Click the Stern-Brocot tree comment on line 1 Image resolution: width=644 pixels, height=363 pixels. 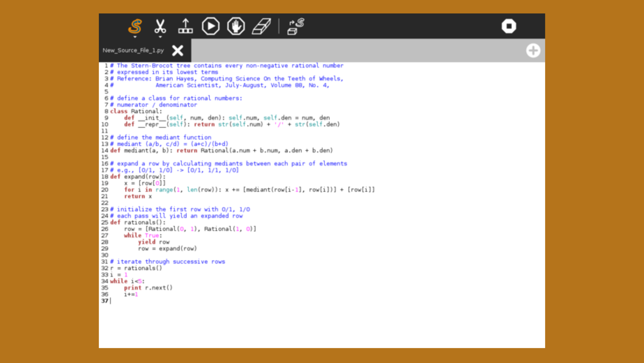click(227, 66)
